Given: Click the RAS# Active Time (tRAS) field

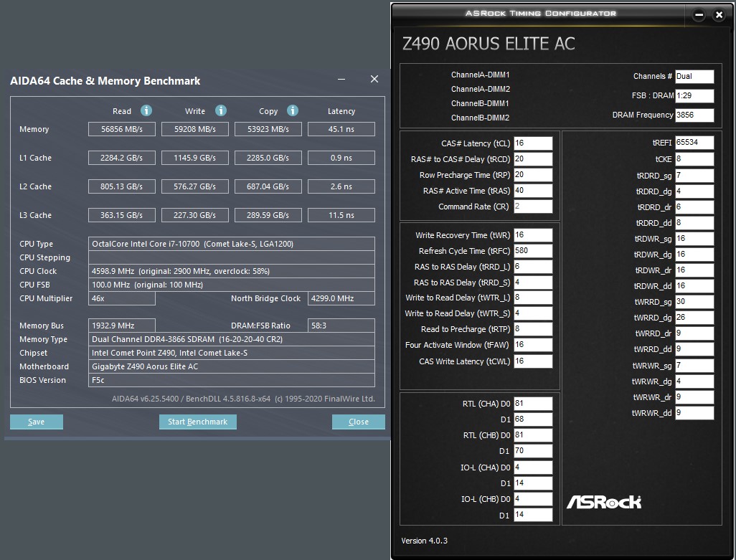Looking at the screenshot, I should click(533, 191).
